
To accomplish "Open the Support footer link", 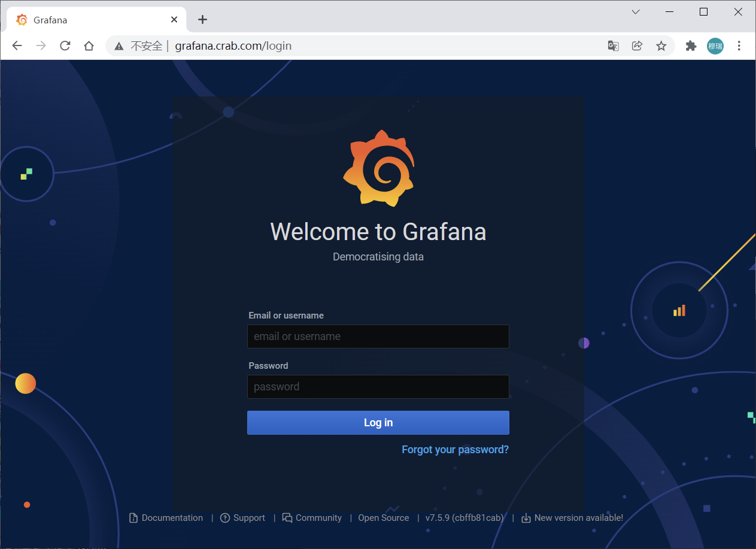I will coord(249,518).
